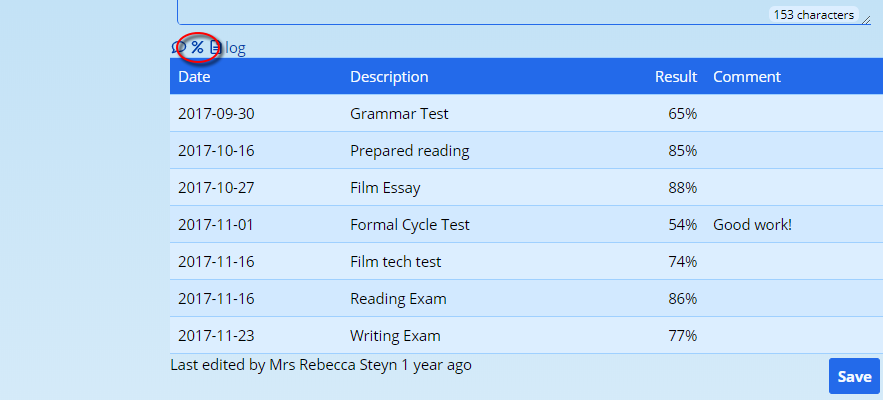
Task: Click the percent results icon
Action: (197, 47)
